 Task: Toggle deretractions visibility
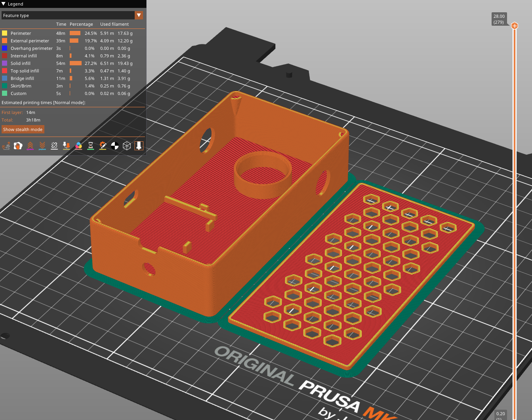pos(42,146)
